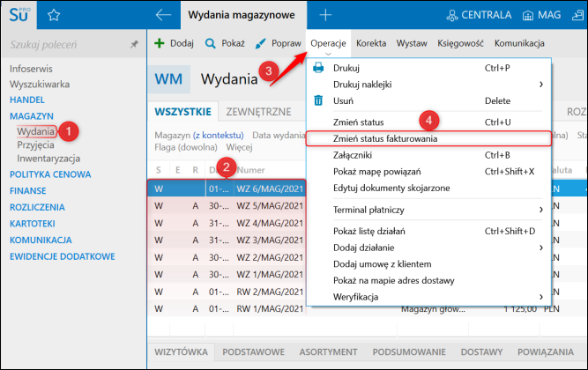Click the brush Popraw icon
Screen dimensions: 588x370
tap(260, 43)
